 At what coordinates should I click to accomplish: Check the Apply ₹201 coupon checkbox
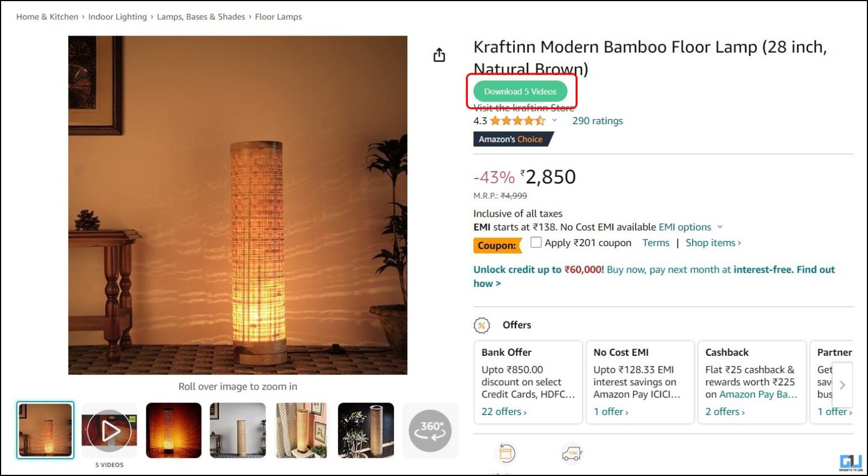[x=535, y=242]
